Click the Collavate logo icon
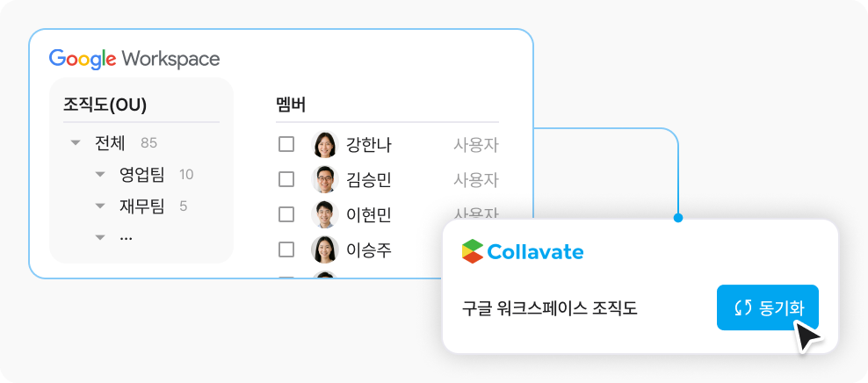Image resolution: width=868 pixels, height=383 pixels. pyautogui.click(x=472, y=252)
